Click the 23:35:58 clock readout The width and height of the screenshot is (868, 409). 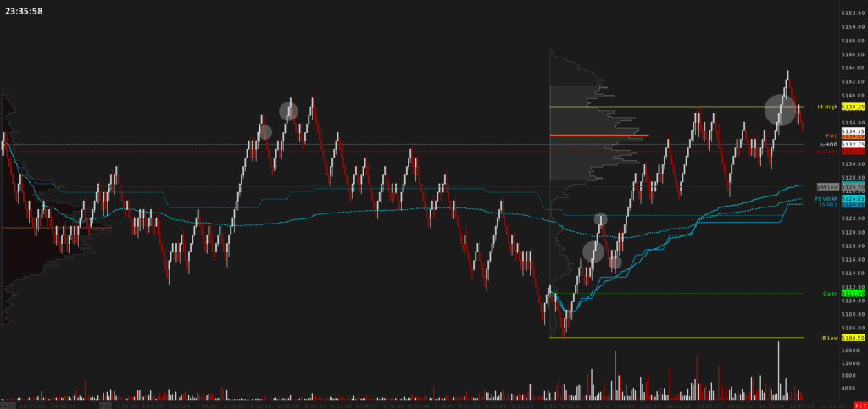(24, 11)
